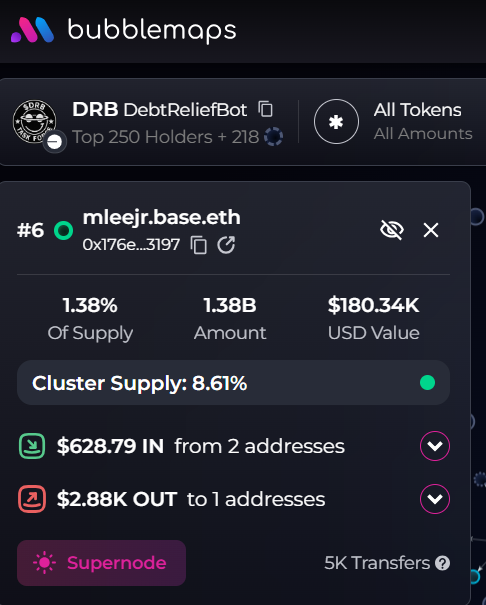Close the mleejr.base.eth details panel

431,230
